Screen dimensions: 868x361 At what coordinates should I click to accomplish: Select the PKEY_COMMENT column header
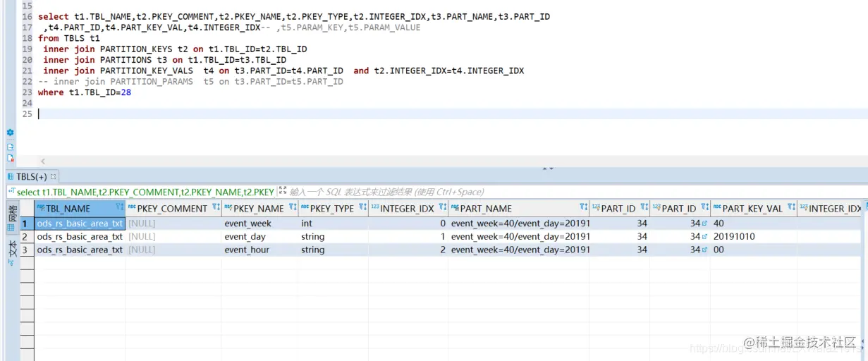click(x=172, y=208)
